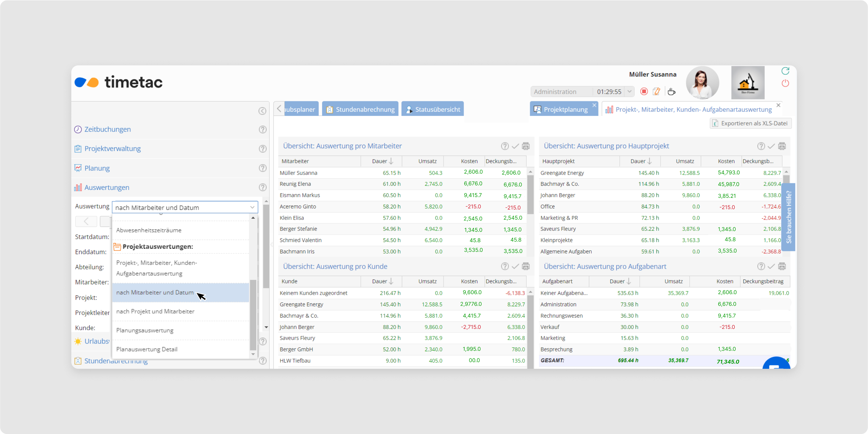The height and width of the screenshot is (434, 868).
Task: Click checkmark in Auswertung pro Mitarbeiter header
Action: (515, 146)
